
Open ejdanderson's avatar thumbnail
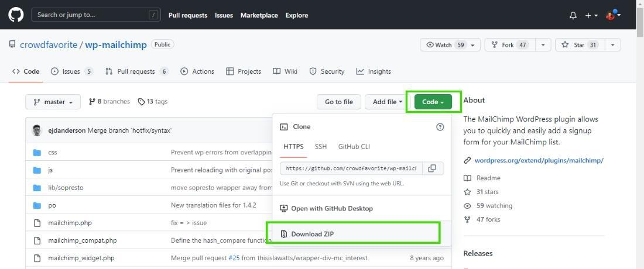(x=37, y=130)
